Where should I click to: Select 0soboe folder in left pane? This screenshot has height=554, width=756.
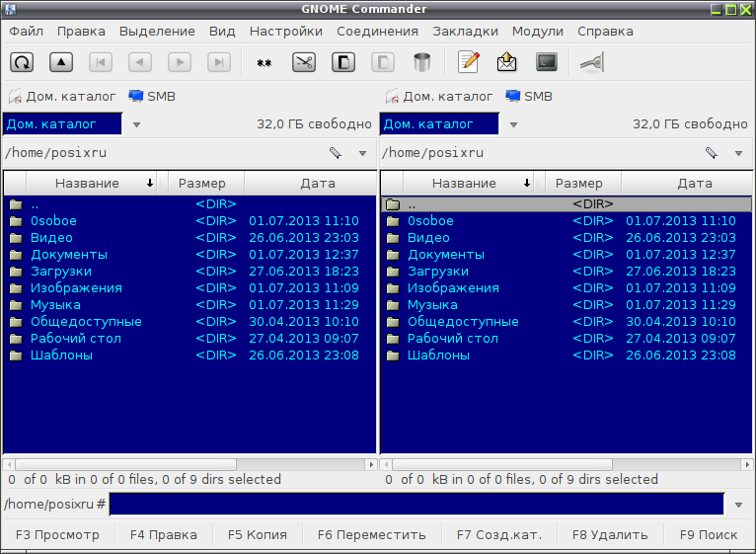tap(189, 221)
